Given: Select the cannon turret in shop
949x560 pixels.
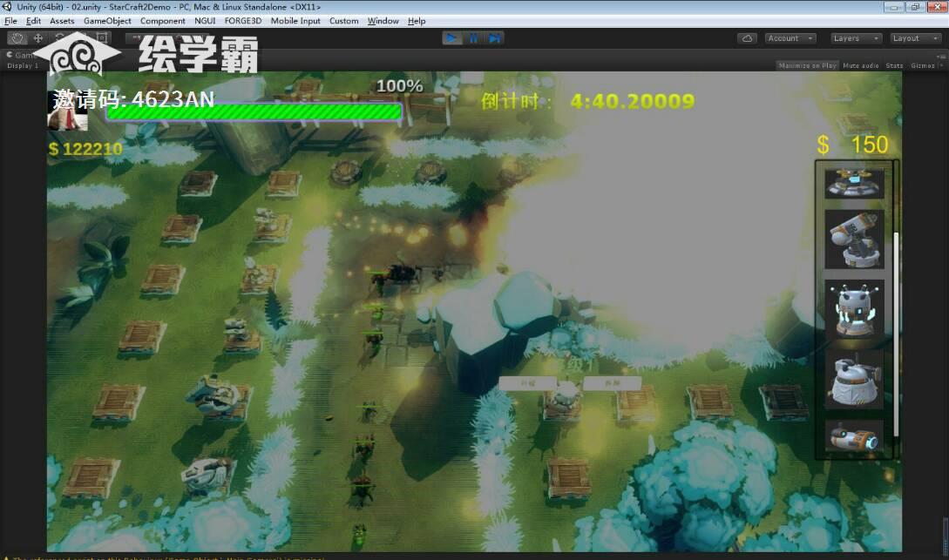Looking at the screenshot, I should point(854,239).
